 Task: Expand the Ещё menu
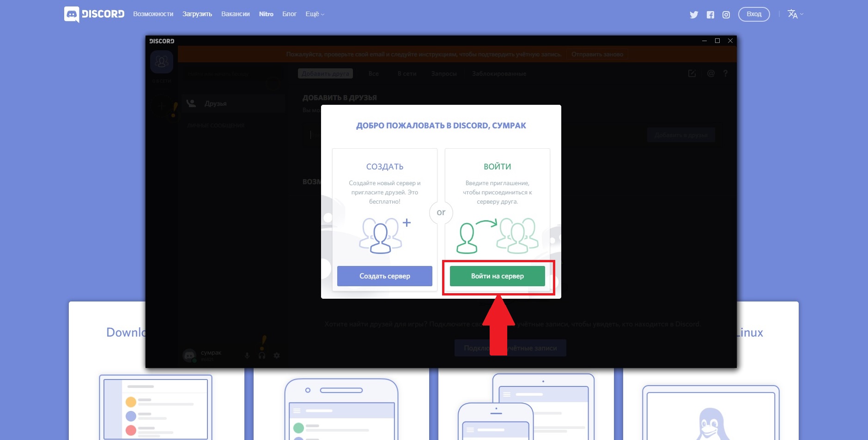tap(315, 14)
